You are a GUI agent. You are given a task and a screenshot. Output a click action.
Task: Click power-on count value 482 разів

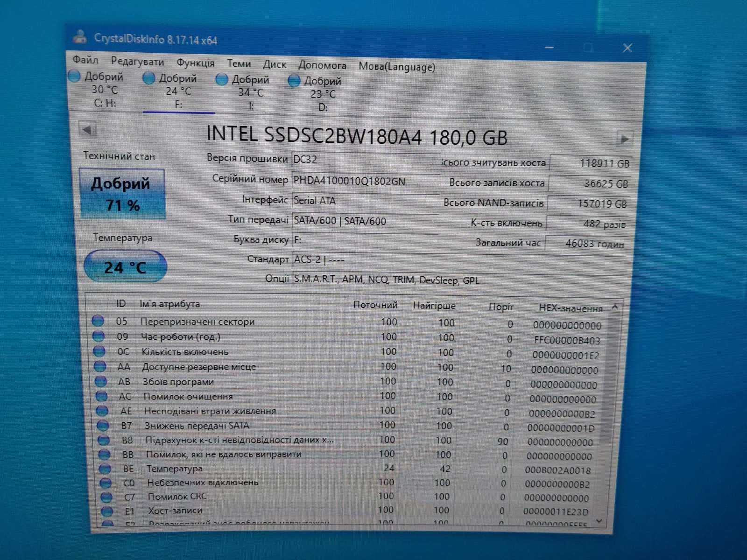[588, 224]
